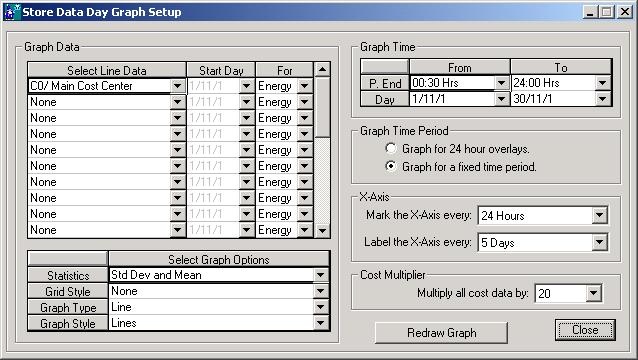
Task: Open the Graph Style 'Lines' dropdown
Action: pos(321,323)
